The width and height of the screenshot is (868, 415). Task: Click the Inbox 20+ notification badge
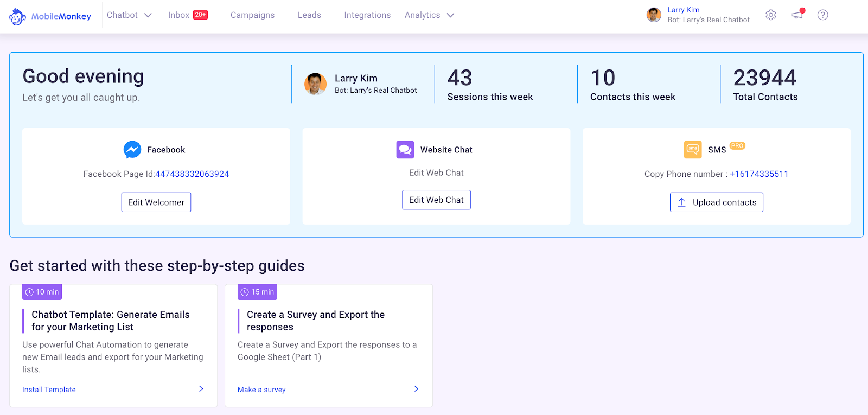coord(201,15)
